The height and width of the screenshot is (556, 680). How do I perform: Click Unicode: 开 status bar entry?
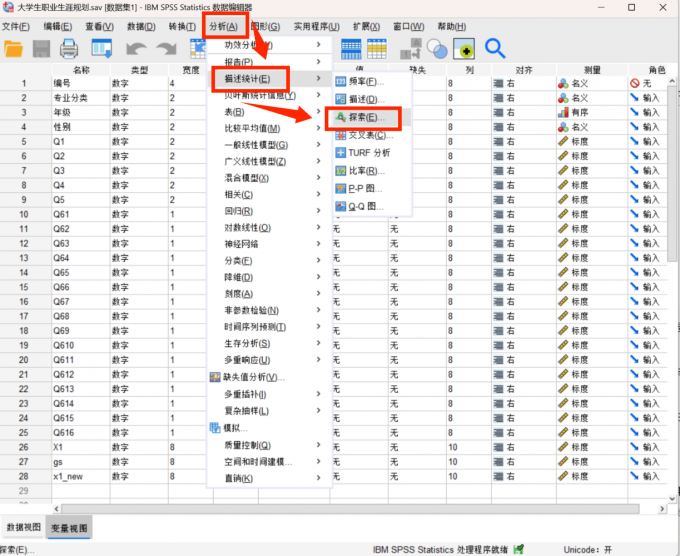point(588,550)
